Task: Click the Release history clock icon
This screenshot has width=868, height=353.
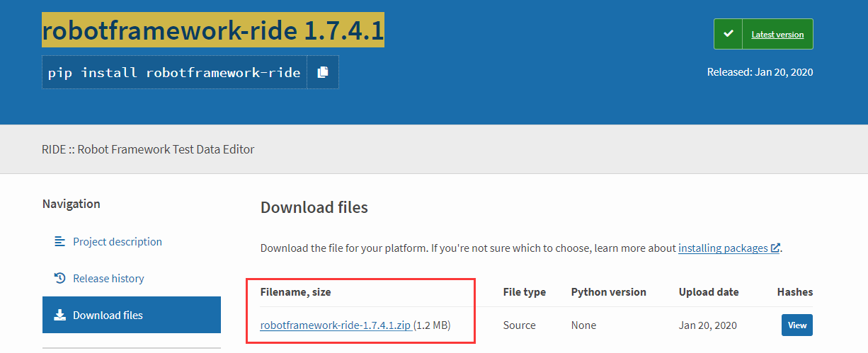Action: pyautogui.click(x=60, y=279)
